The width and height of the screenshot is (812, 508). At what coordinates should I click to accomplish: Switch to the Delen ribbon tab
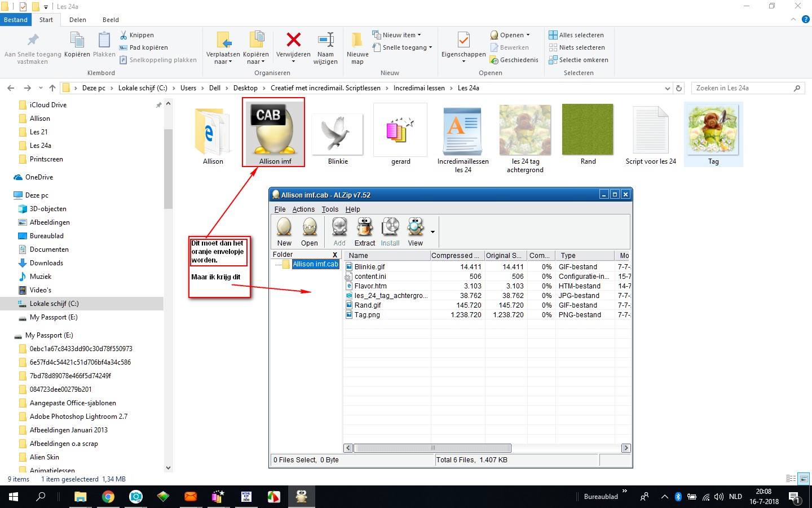click(x=78, y=20)
